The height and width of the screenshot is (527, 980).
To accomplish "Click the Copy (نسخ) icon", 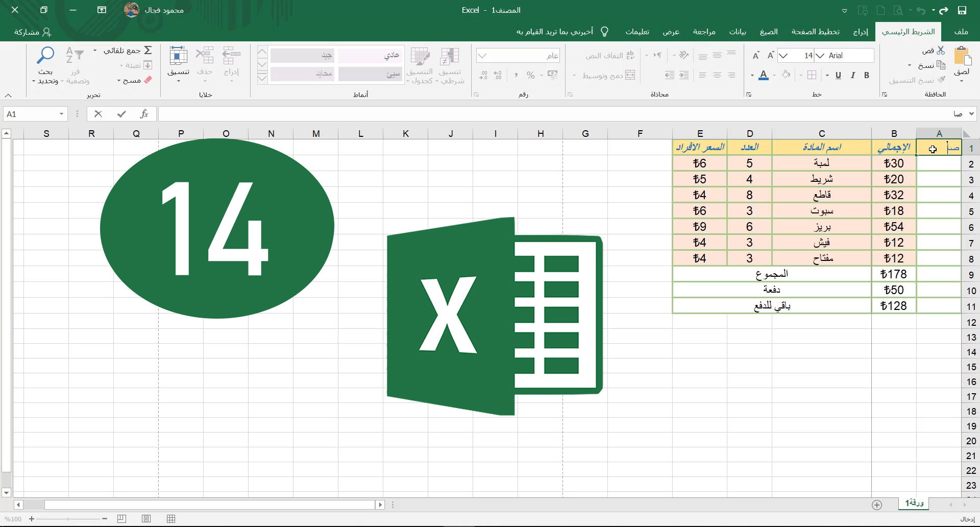I will pos(941,65).
